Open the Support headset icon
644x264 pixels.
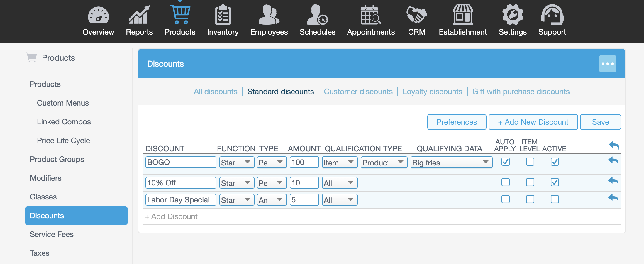pyautogui.click(x=552, y=15)
